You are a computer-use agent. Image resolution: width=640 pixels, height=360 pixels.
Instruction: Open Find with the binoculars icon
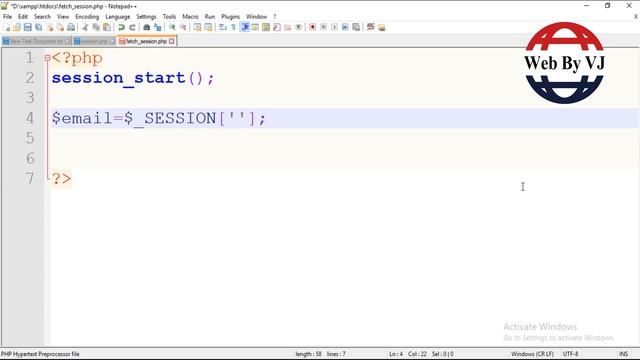click(147, 27)
